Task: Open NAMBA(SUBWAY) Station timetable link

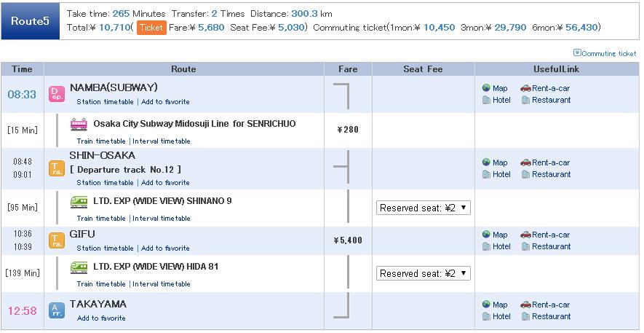Action: click(105, 102)
